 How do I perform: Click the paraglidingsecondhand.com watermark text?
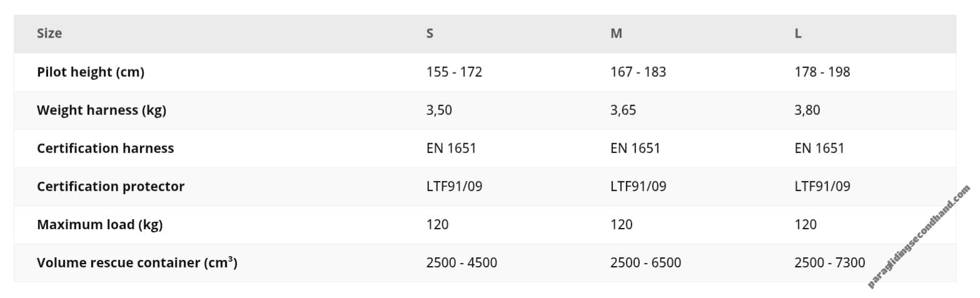coord(919,237)
